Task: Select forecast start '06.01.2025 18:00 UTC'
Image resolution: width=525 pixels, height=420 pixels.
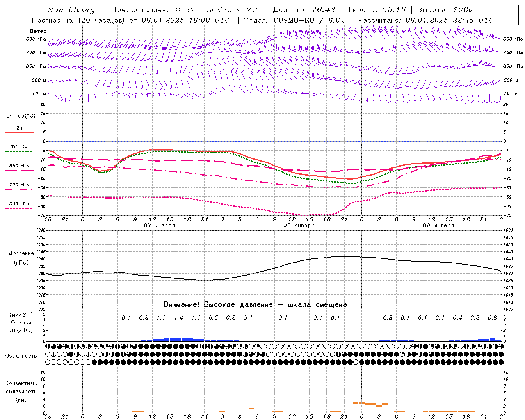Action: pos(185,20)
